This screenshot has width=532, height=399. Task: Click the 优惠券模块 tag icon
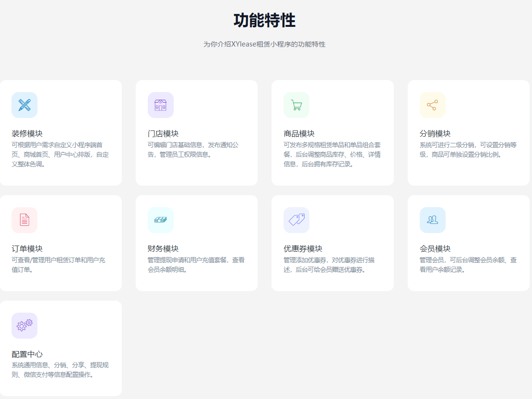[x=296, y=220]
